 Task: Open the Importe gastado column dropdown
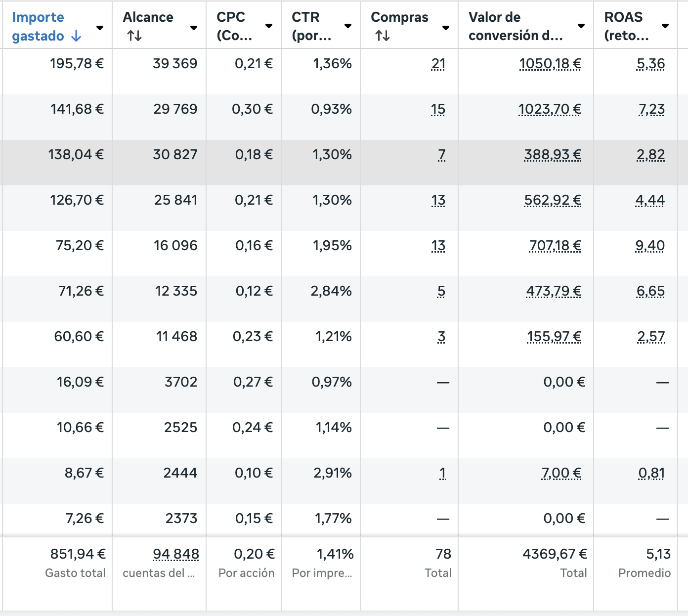(100, 28)
